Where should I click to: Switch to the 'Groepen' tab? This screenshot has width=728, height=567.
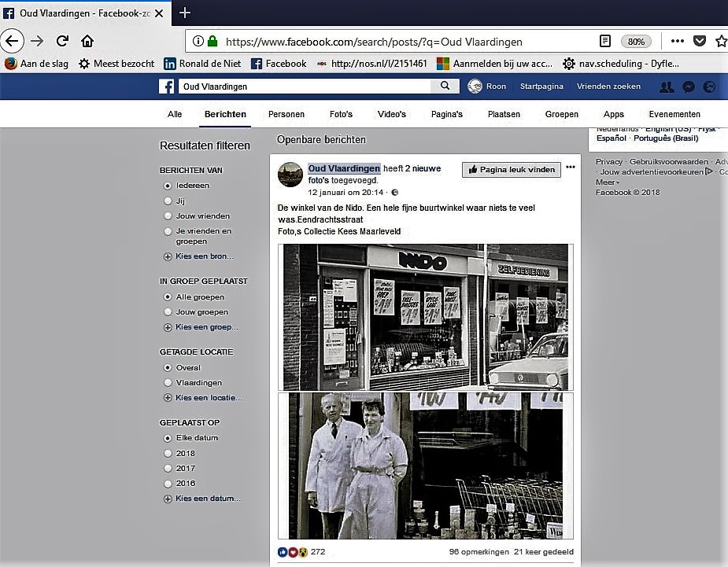(x=561, y=114)
